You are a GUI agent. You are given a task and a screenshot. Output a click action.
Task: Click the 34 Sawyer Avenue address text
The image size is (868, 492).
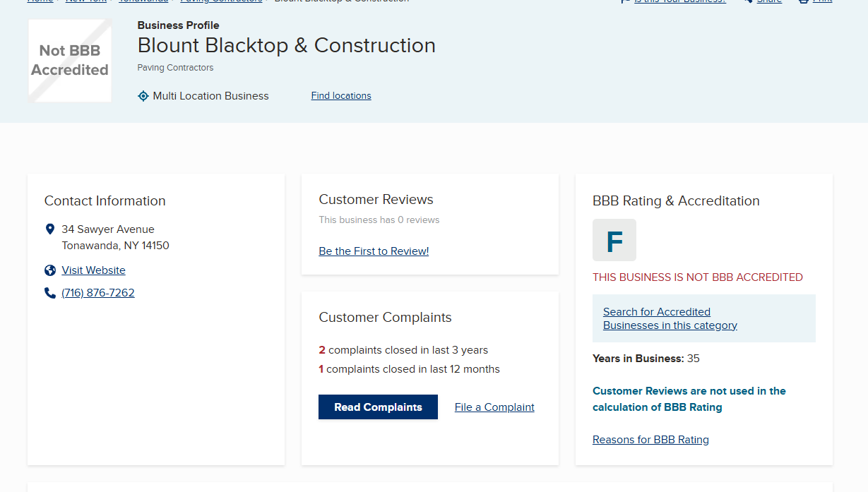pos(108,229)
